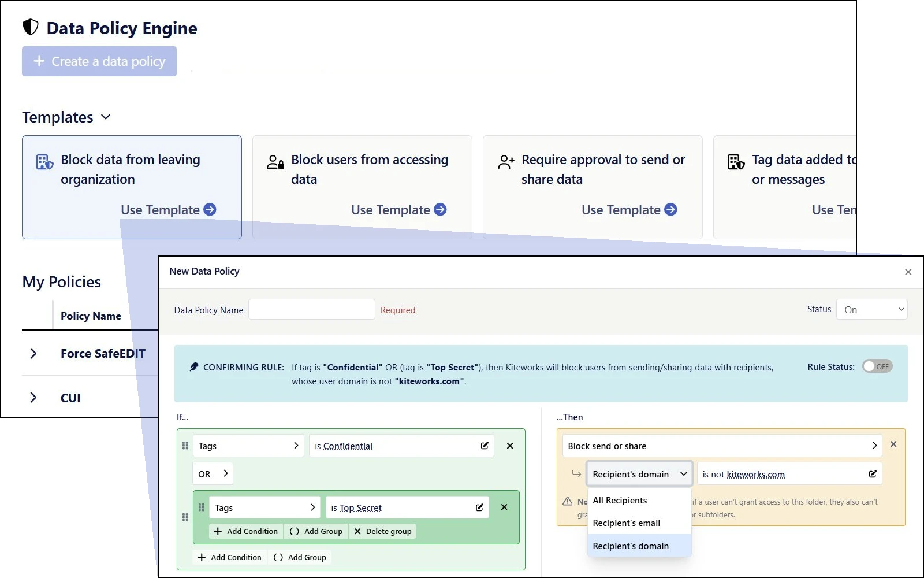The image size is (924, 578).
Task: Click Create a data policy button
Action: (99, 61)
